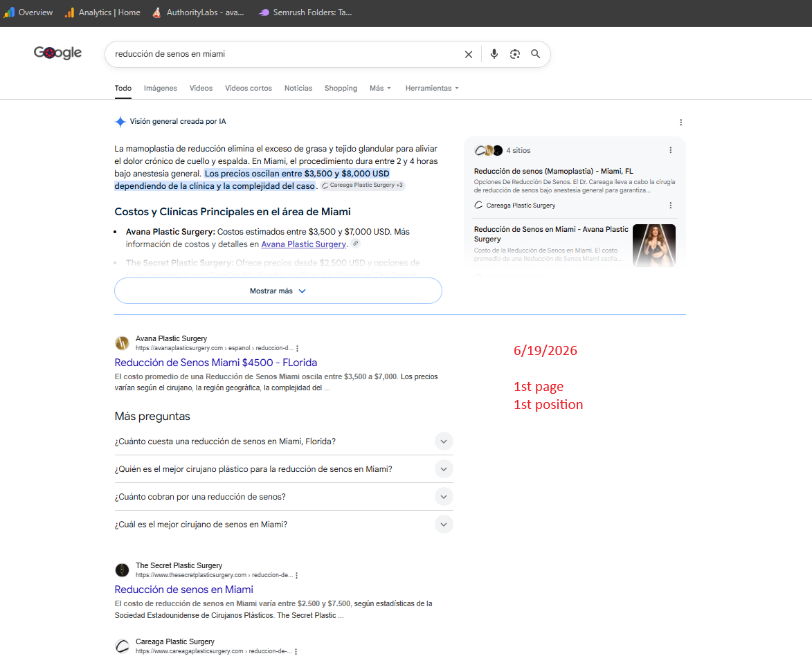
Task: Click the 'Más preguntas' heading
Action: (x=152, y=417)
